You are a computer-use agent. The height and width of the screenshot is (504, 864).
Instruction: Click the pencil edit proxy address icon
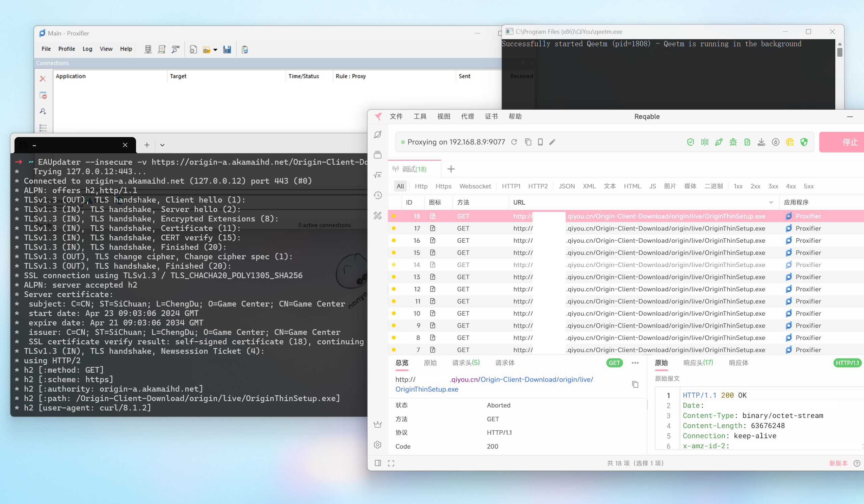pos(552,142)
